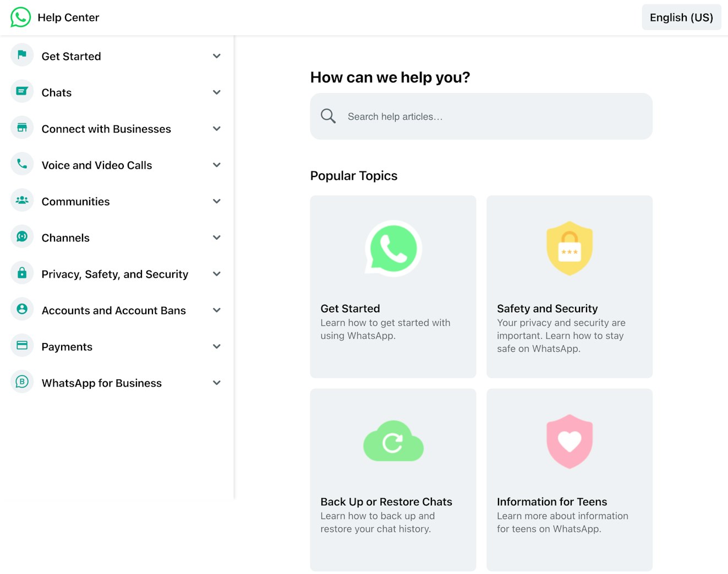Open the Information for Teens card

tap(569, 479)
